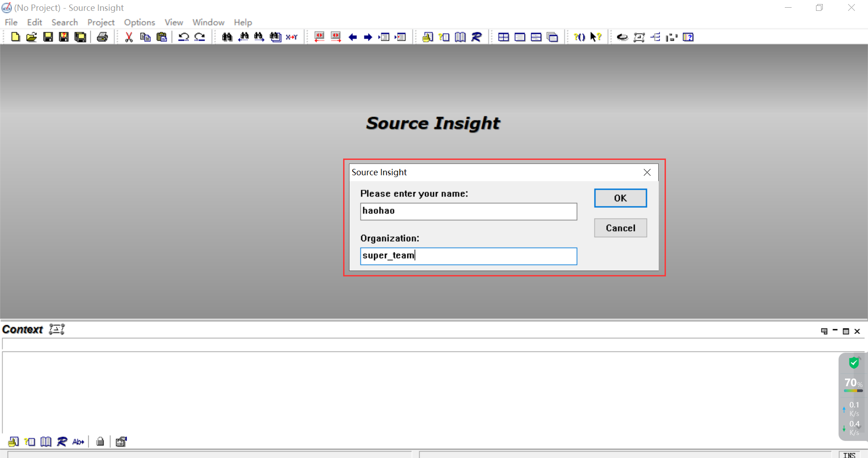Open the Search menu
The width and height of the screenshot is (868, 458).
65,22
